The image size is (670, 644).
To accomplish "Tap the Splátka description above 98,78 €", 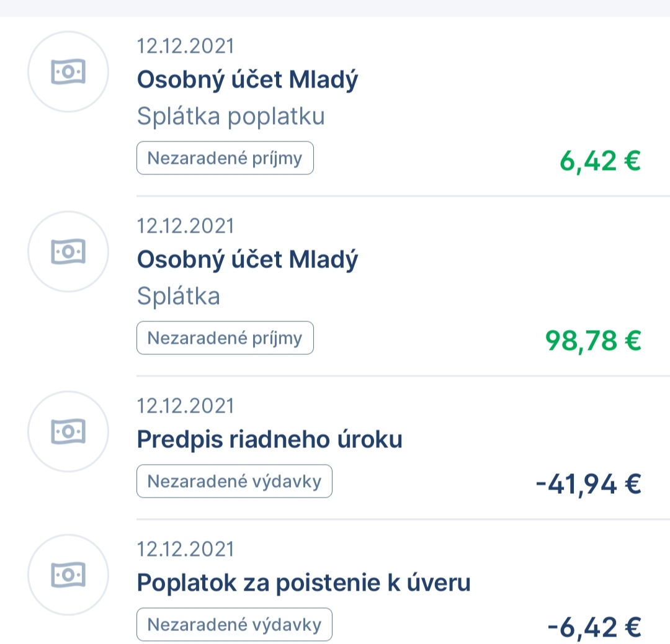I will pyautogui.click(x=179, y=297).
